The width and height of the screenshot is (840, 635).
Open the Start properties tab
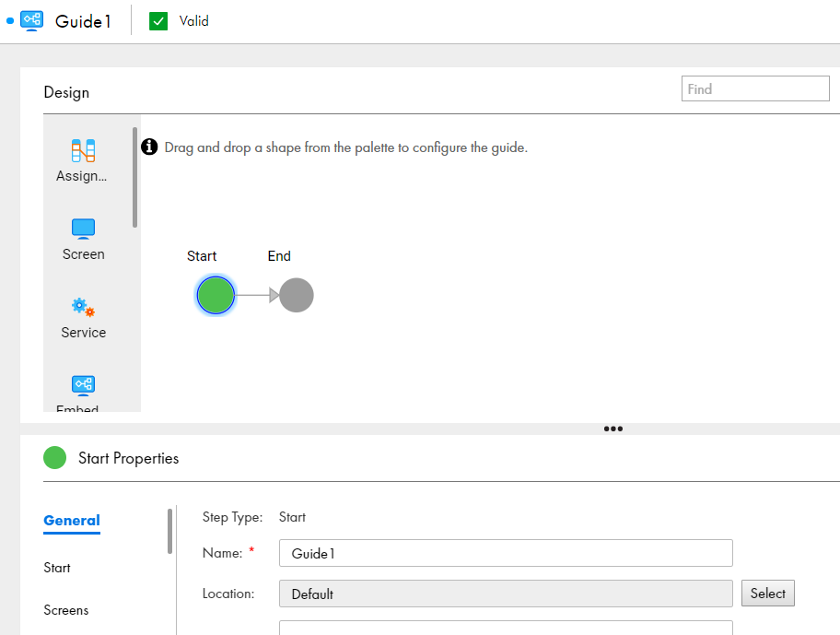click(x=57, y=568)
